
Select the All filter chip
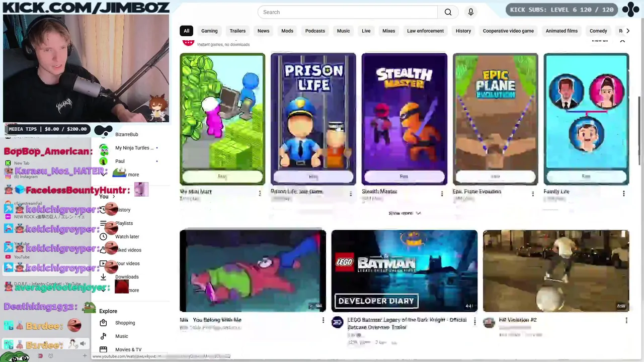186,31
